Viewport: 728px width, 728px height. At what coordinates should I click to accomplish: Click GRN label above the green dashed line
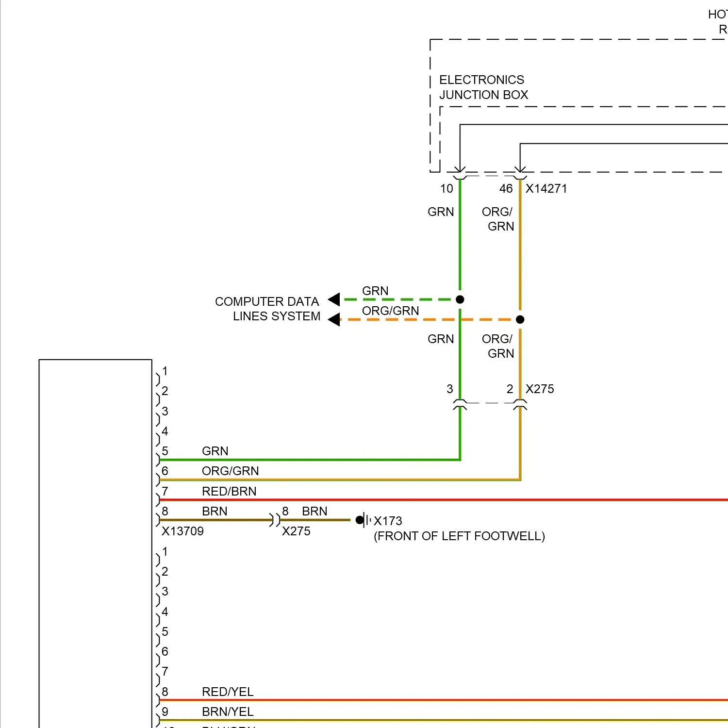pyautogui.click(x=375, y=291)
